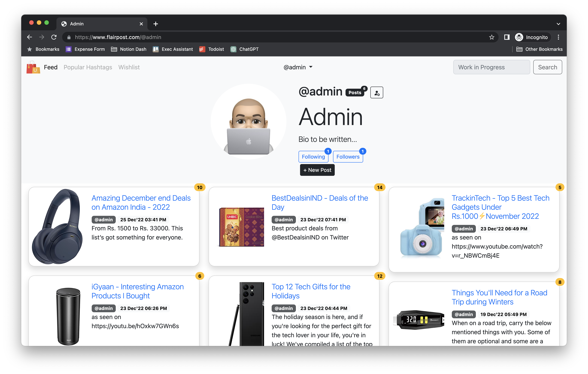
Task: Open the Following list
Action: (x=313, y=156)
